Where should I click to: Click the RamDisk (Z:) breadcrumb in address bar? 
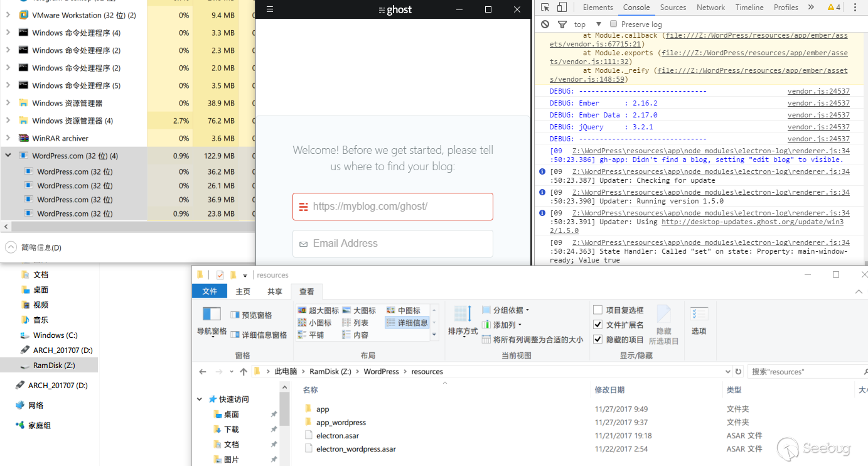point(330,372)
